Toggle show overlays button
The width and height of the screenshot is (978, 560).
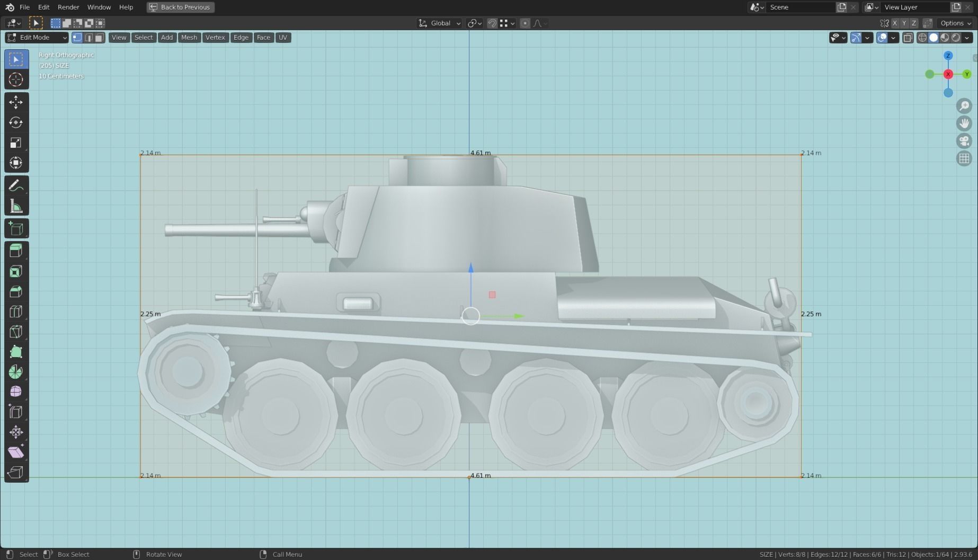[882, 37]
